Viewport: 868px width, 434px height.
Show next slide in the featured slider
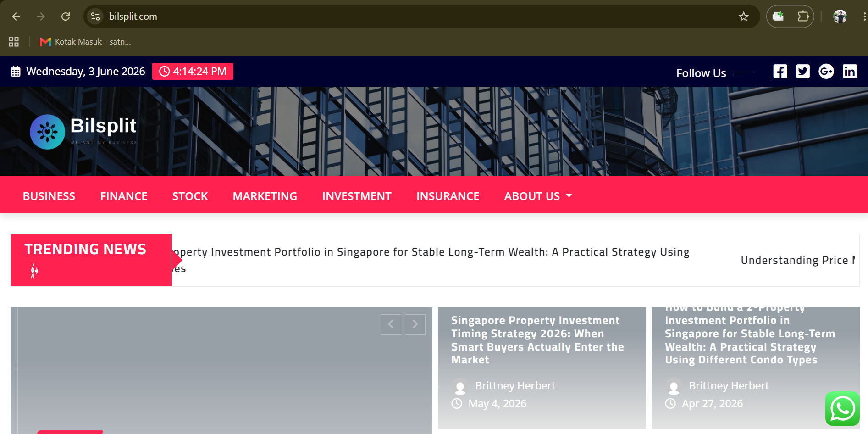coord(415,324)
